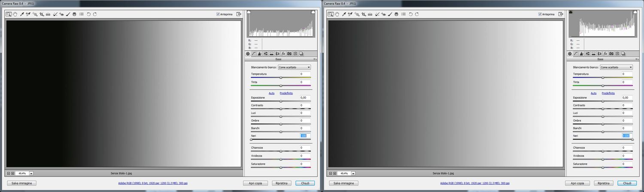Rotate image clockwise in left window
Image resolution: width=644 pixels, height=192 pixels.
(95, 14)
